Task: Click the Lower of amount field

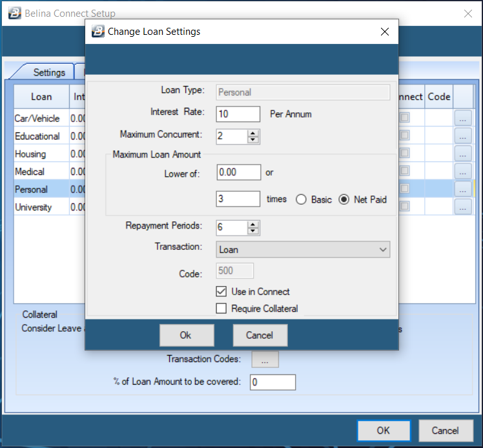Action: [x=239, y=172]
